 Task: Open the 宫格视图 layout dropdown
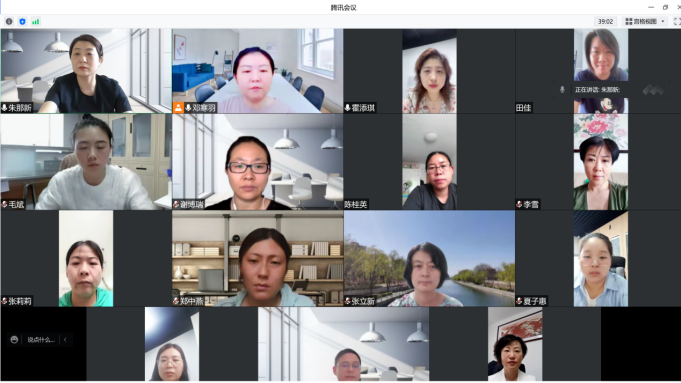coord(645,21)
